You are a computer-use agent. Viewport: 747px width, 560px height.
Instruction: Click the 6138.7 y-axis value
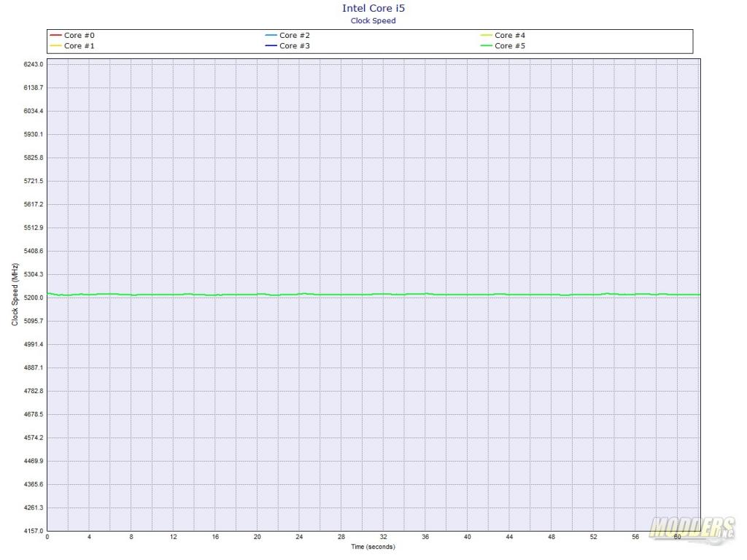coord(34,87)
